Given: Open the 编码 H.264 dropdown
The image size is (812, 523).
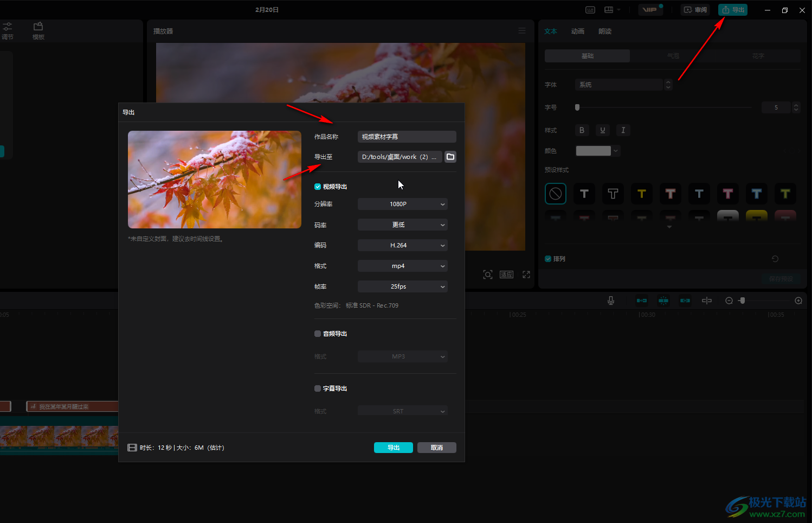Looking at the screenshot, I should click(403, 245).
